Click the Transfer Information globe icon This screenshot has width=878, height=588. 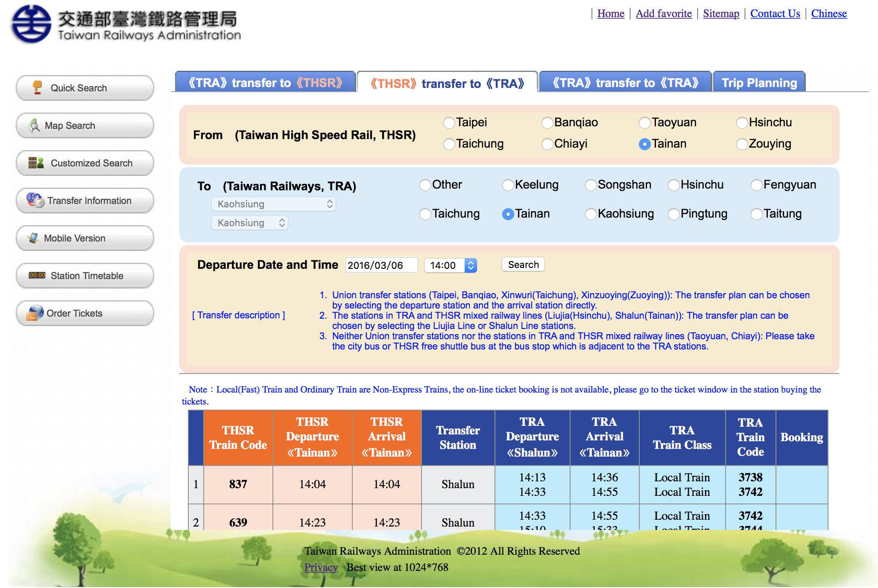(35, 200)
